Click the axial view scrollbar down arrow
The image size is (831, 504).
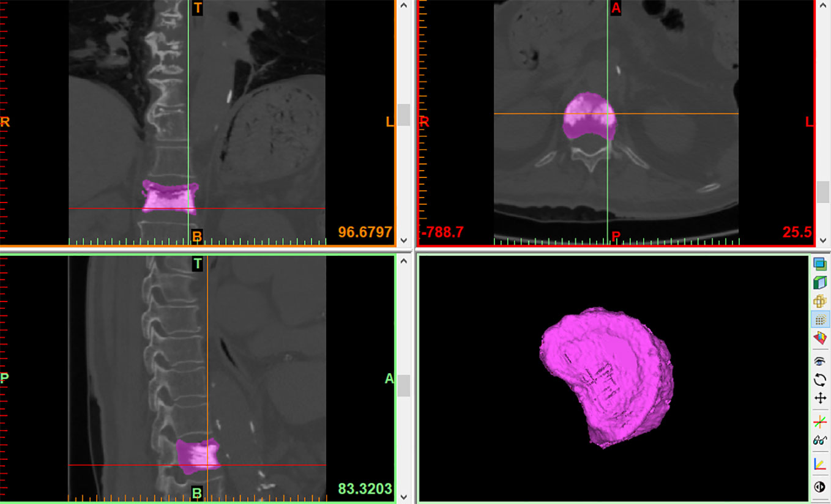823,240
